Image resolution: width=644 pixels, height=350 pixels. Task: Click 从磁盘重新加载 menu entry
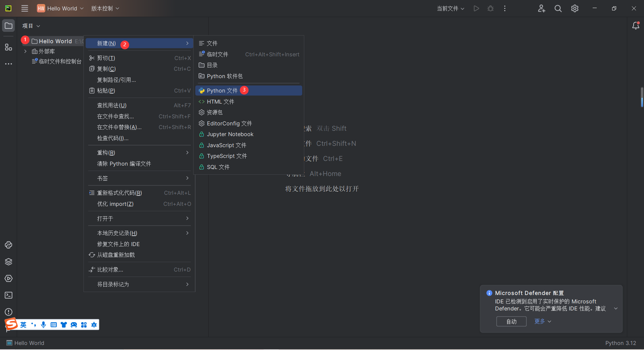click(x=140, y=255)
